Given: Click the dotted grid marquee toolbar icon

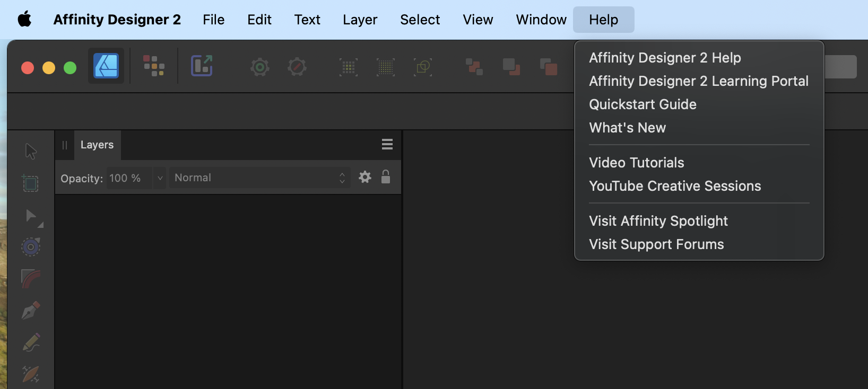Looking at the screenshot, I should point(349,67).
